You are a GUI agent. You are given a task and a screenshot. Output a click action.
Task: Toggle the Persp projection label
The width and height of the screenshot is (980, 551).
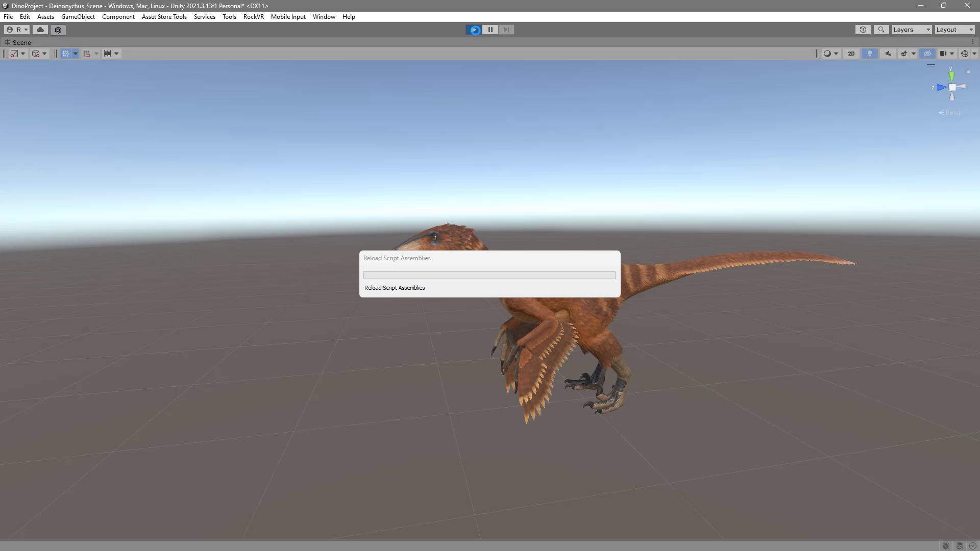(950, 113)
